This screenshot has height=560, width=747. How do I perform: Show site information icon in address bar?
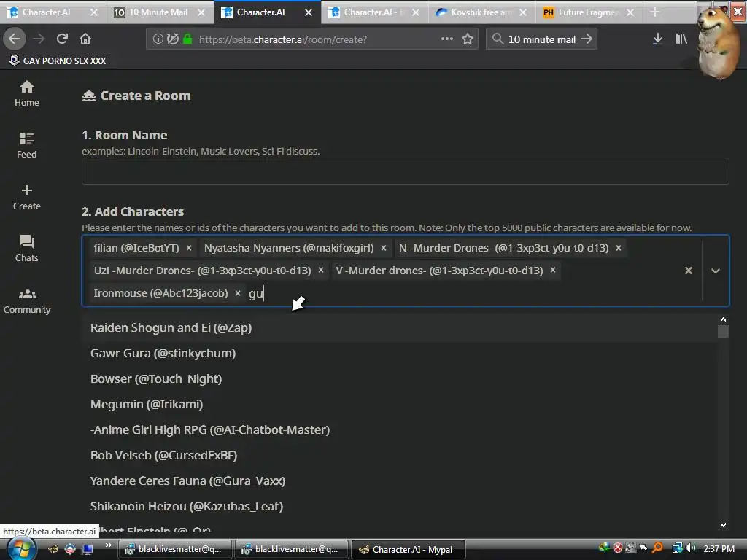pos(158,39)
